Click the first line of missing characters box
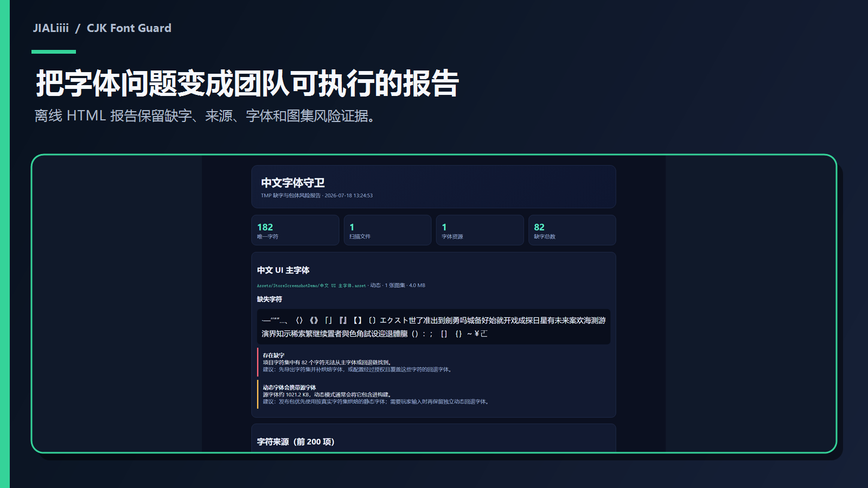Image resolution: width=868 pixels, height=488 pixels. pos(433,320)
